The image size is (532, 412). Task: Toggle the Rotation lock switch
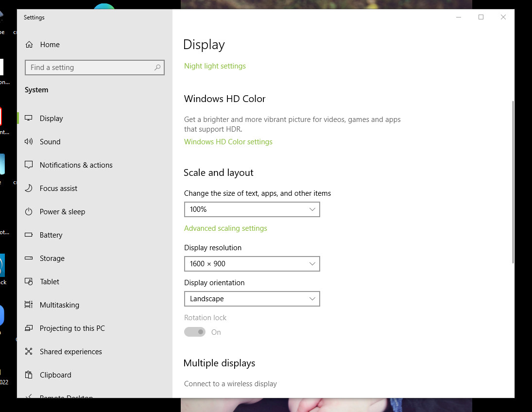click(195, 332)
